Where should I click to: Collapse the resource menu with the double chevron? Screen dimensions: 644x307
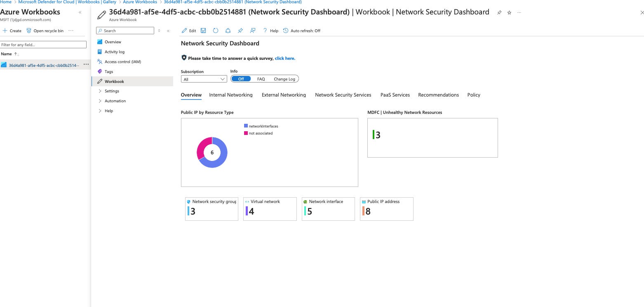(168, 31)
